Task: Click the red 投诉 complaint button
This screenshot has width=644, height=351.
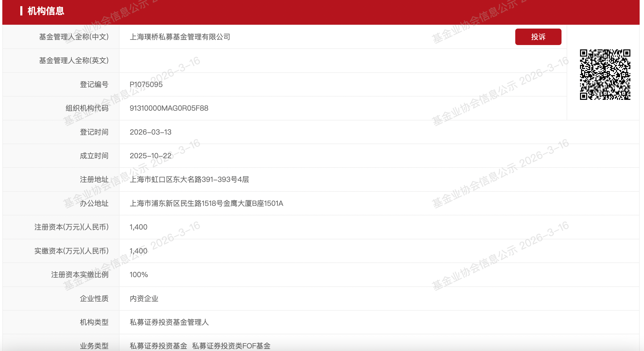Action: pyautogui.click(x=538, y=37)
